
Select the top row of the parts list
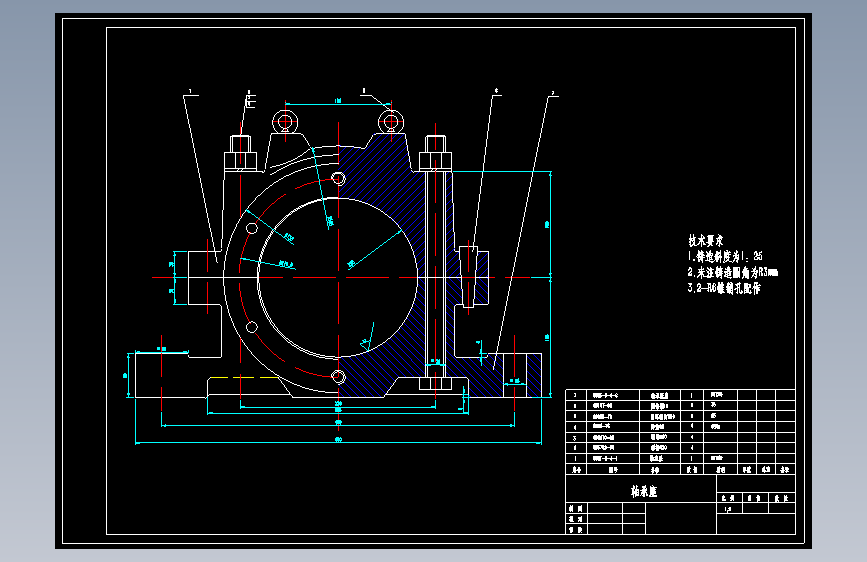tap(680, 395)
